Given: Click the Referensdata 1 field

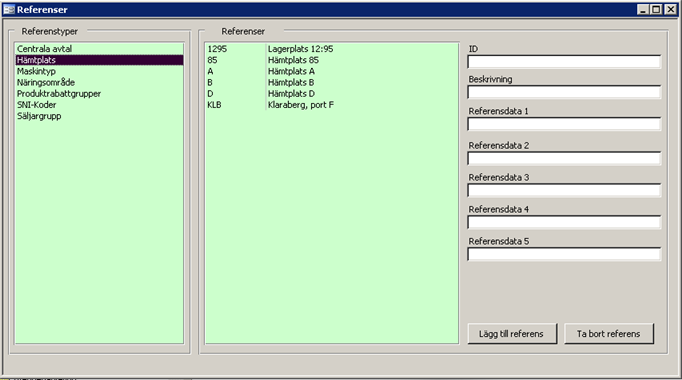Looking at the screenshot, I should coord(564,124).
